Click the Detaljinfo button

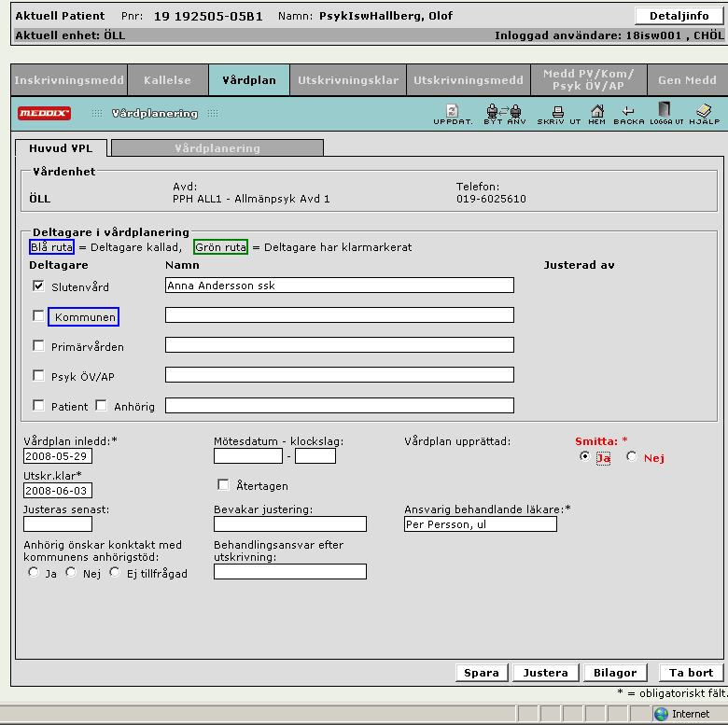[679, 16]
